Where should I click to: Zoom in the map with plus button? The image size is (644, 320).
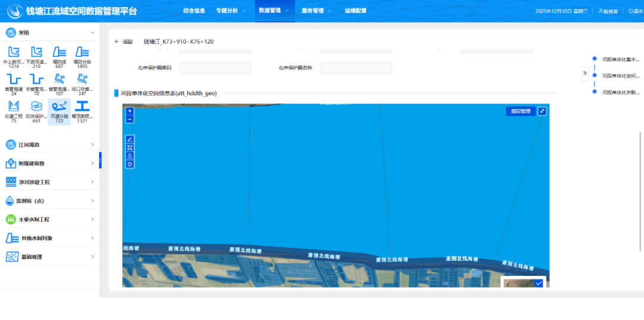(130, 111)
